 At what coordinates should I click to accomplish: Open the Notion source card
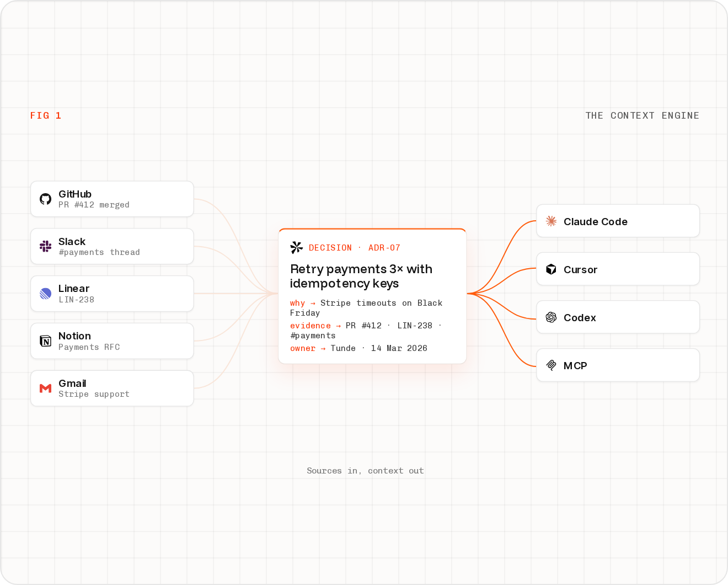coord(112,341)
